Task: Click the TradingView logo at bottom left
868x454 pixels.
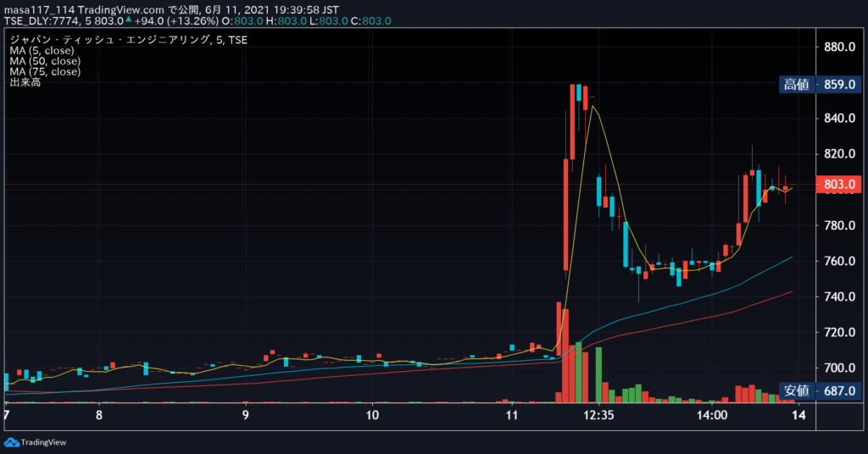Action: (x=35, y=442)
